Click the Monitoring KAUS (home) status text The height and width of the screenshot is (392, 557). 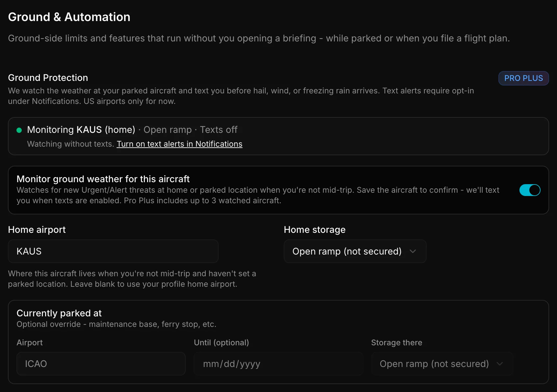(x=81, y=130)
